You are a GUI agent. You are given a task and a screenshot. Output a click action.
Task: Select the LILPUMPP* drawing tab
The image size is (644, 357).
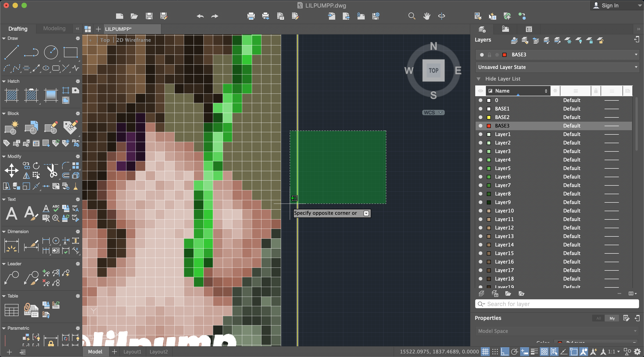point(132,29)
